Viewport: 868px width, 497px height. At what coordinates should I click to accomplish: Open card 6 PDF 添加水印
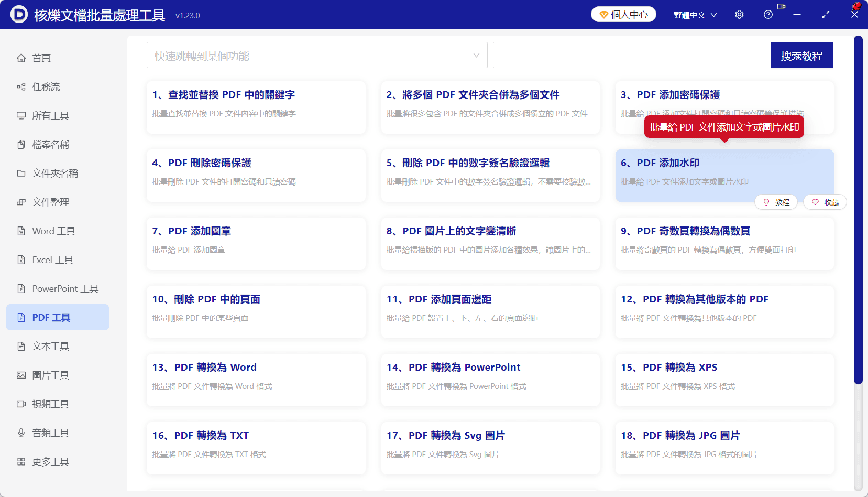(724, 176)
